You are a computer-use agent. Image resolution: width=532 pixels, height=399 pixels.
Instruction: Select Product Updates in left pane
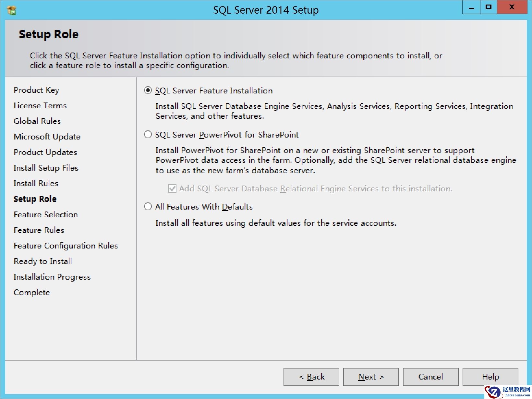click(x=45, y=152)
